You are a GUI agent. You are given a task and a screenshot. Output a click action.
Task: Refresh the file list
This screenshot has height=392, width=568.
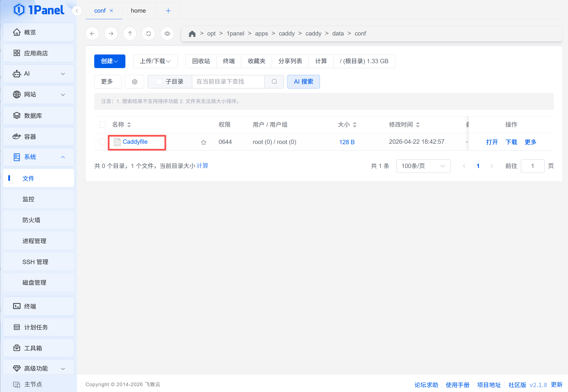[x=149, y=34]
